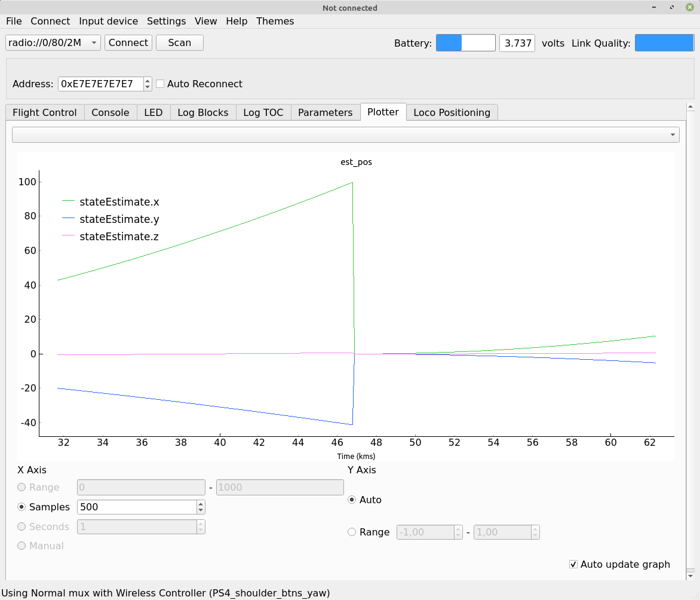Open the Input device menu

108,21
